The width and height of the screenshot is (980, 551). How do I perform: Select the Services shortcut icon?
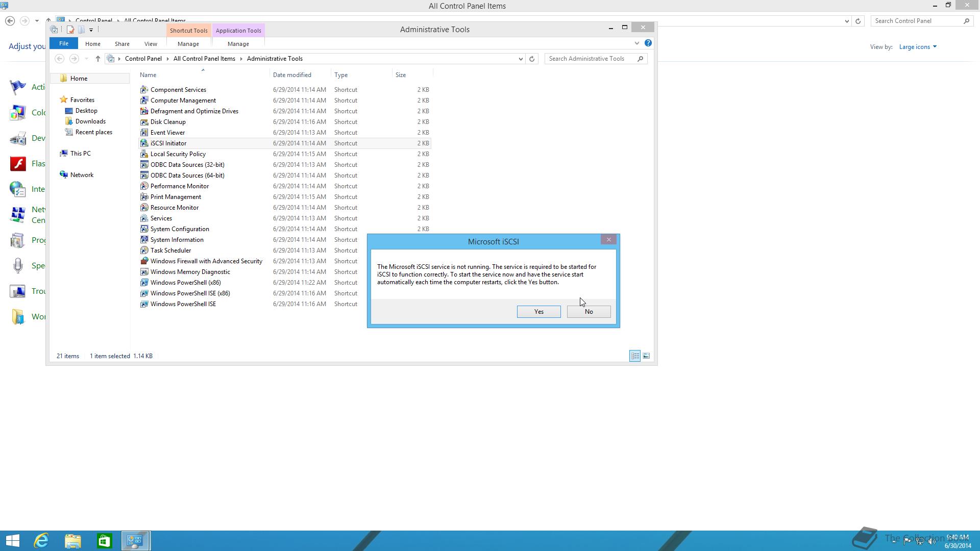(x=144, y=218)
